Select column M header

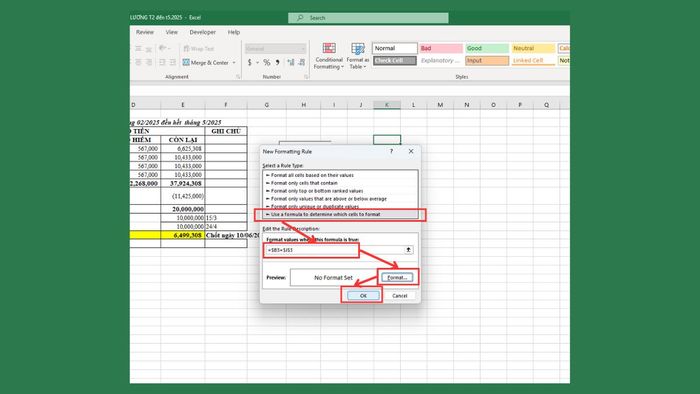tap(440, 105)
